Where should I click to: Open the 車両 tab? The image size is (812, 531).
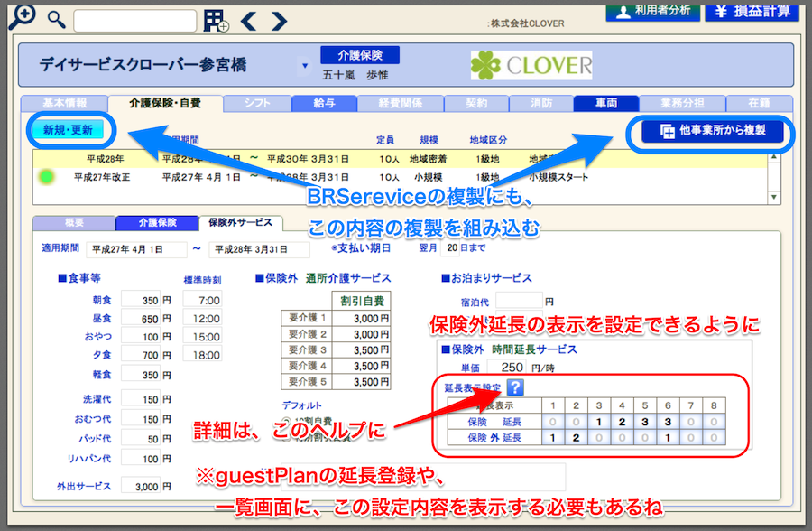pyautogui.click(x=606, y=103)
